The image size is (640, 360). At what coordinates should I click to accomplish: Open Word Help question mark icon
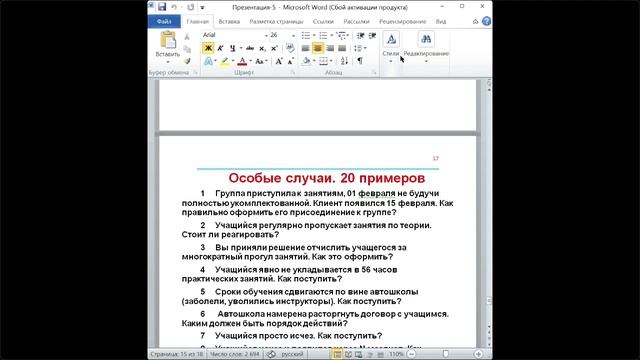click(486, 21)
